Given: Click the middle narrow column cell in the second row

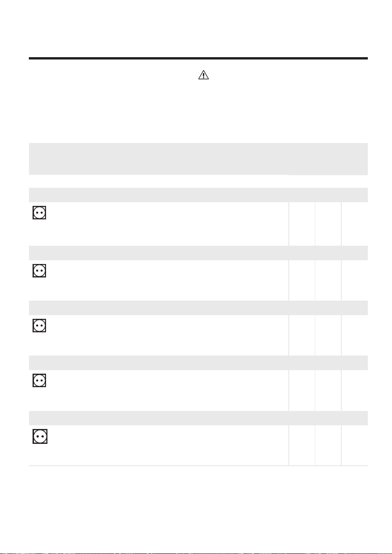Looking at the screenshot, I should click(328, 280).
